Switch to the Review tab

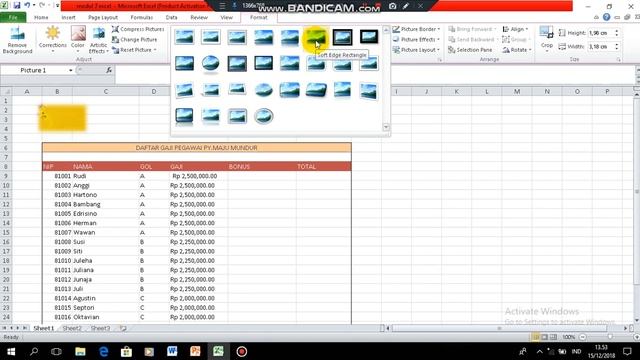click(199, 18)
